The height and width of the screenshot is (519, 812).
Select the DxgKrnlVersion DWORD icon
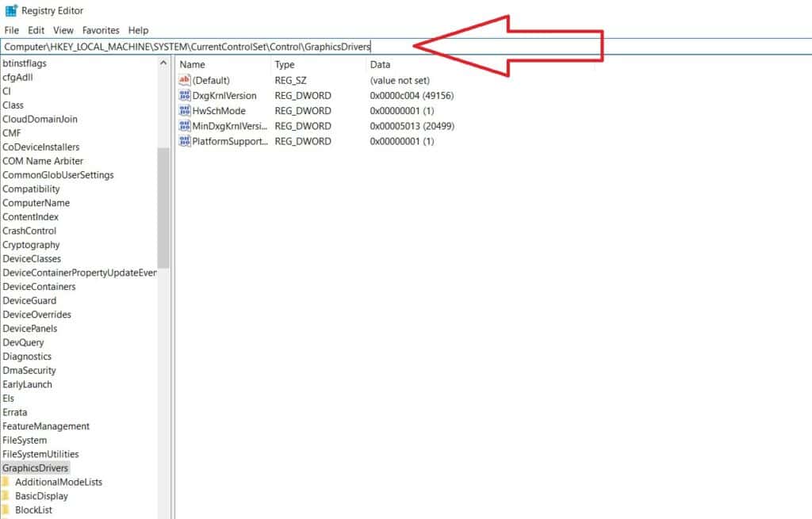(x=184, y=95)
